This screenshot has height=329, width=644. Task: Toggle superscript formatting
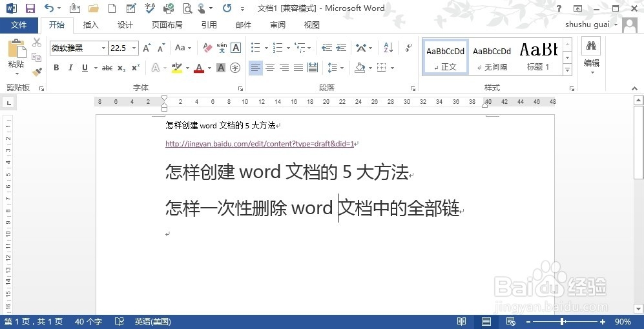pyautogui.click(x=136, y=68)
